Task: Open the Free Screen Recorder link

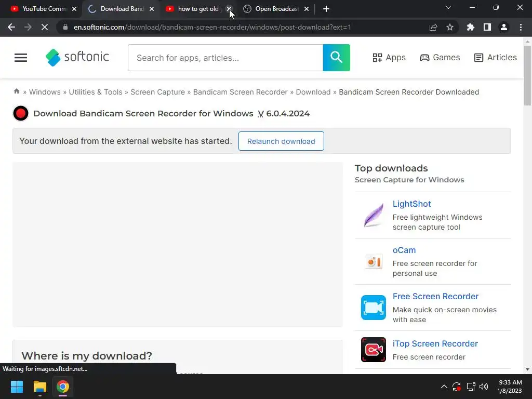Action: pyautogui.click(x=435, y=296)
